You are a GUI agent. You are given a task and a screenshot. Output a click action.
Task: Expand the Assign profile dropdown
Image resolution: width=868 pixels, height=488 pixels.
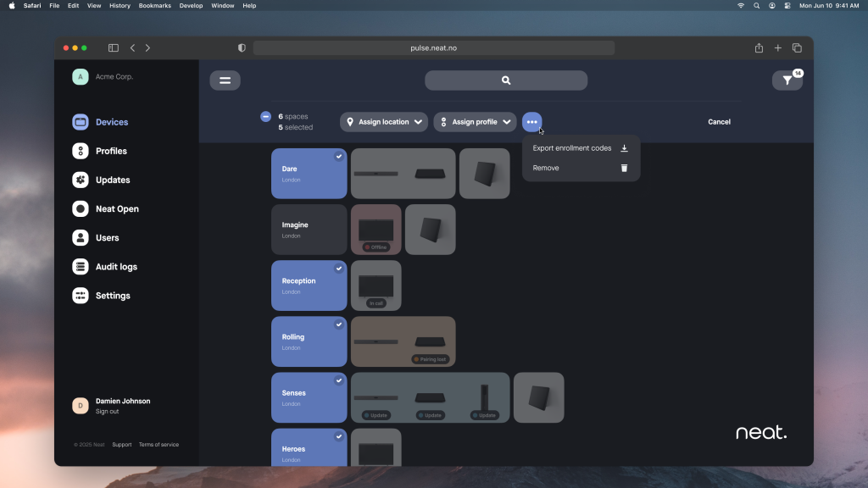pyautogui.click(x=475, y=122)
